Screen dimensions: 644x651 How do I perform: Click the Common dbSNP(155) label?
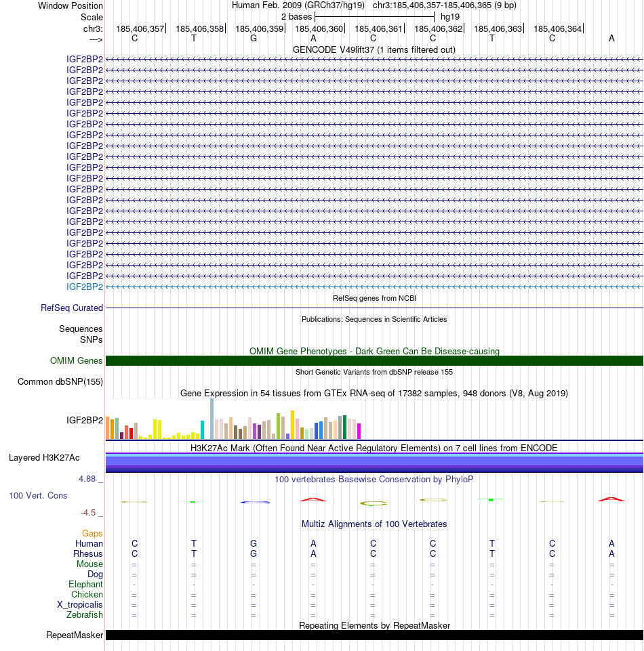(x=60, y=382)
